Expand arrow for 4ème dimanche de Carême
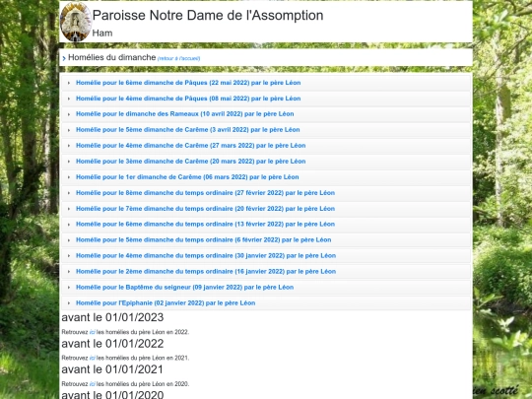The image size is (532, 399). point(69,146)
